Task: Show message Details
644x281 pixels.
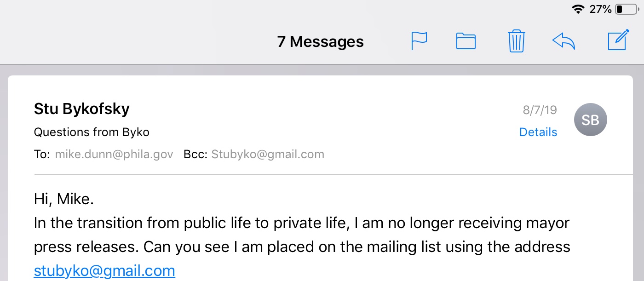Action: coord(538,132)
